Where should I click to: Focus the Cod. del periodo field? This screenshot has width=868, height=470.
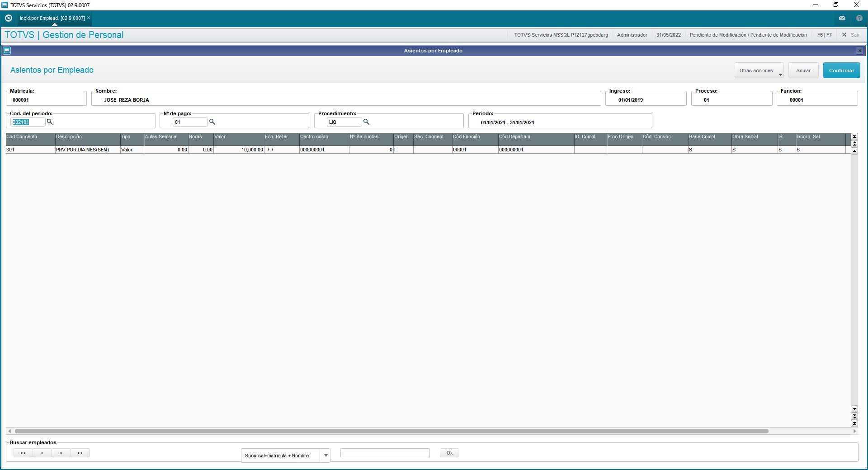(x=28, y=122)
